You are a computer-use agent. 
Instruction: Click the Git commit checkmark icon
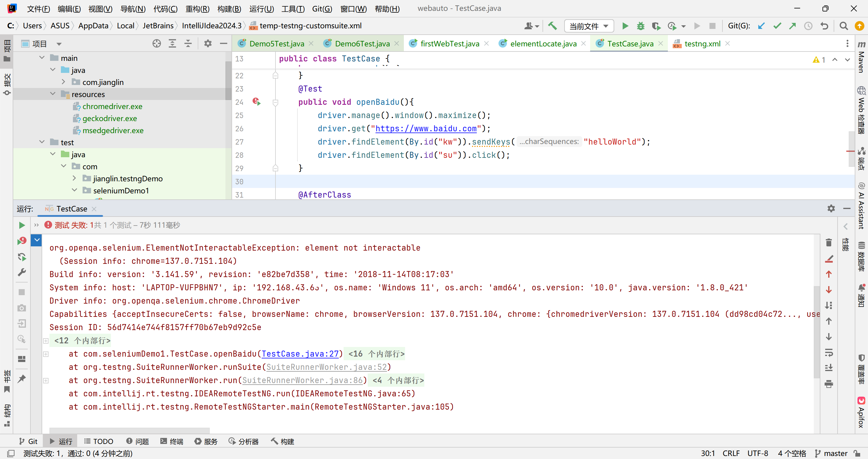[777, 26]
